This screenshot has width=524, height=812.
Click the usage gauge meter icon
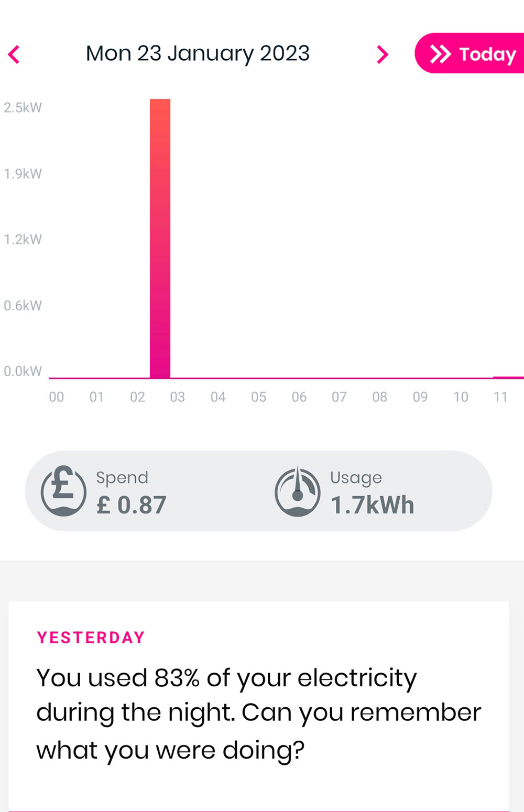298,491
